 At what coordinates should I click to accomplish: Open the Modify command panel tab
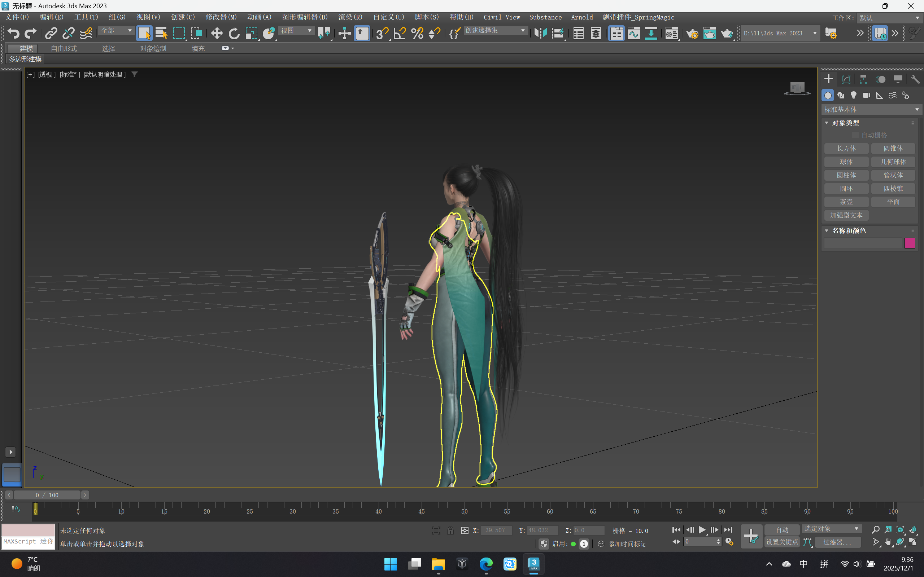point(846,79)
